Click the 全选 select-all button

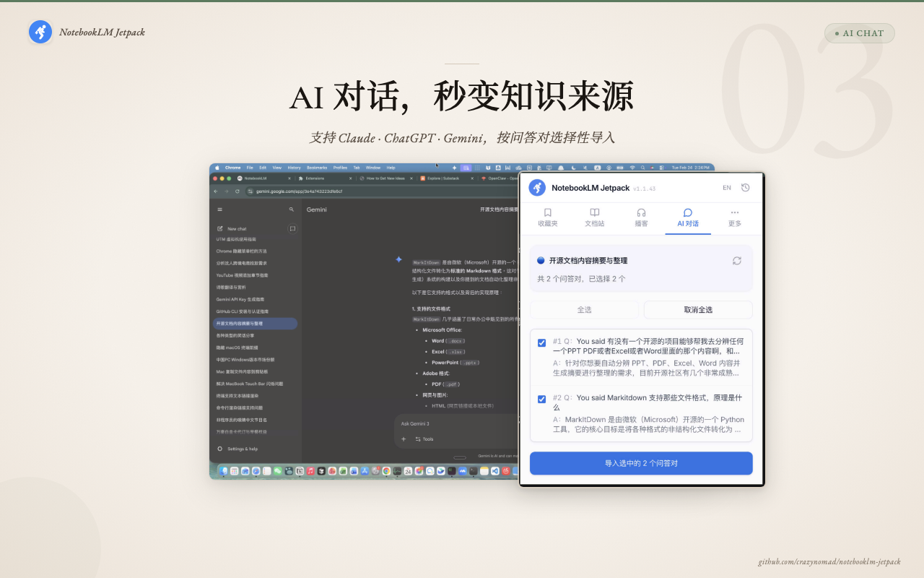(584, 310)
